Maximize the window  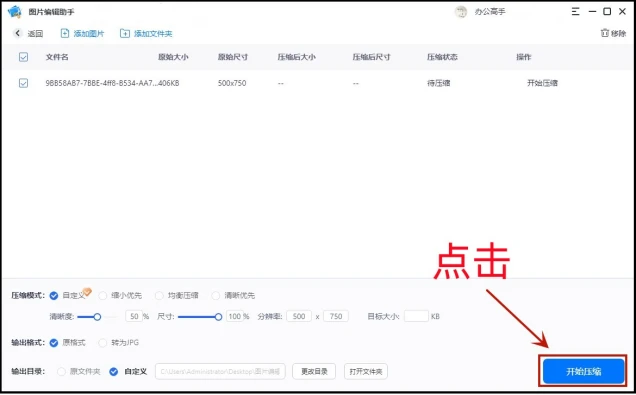pyautogui.click(x=607, y=11)
